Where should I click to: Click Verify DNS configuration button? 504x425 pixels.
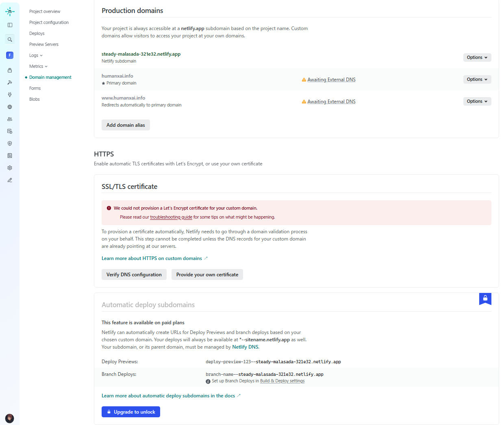point(134,275)
